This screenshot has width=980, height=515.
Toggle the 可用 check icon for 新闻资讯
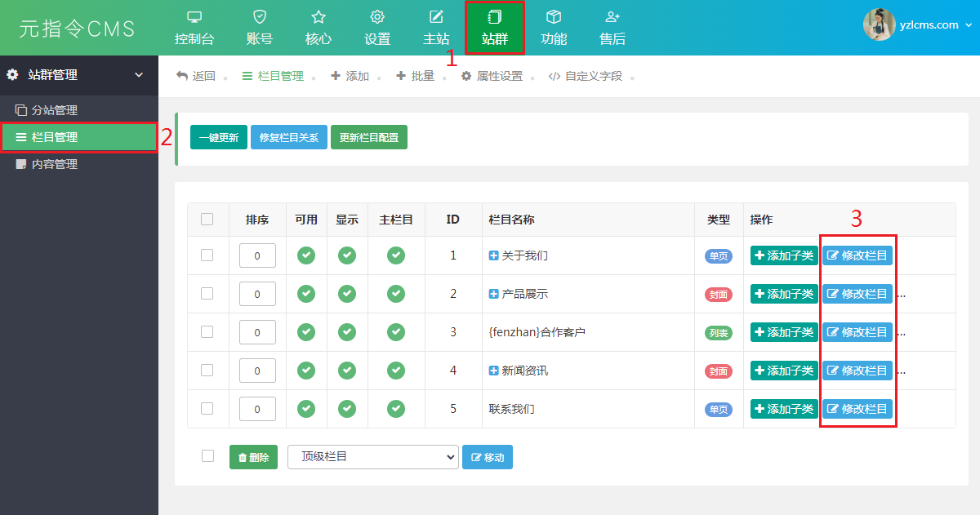306,371
